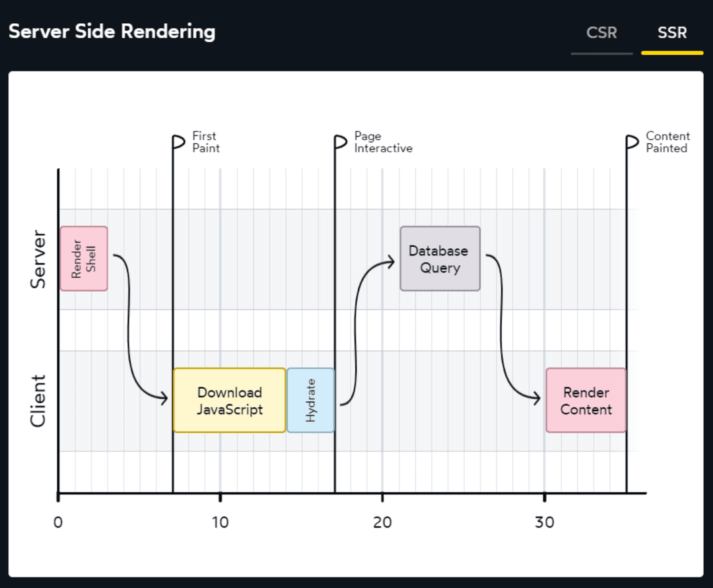Click the 30 axis tick label
713x588 pixels.
(544, 523)
